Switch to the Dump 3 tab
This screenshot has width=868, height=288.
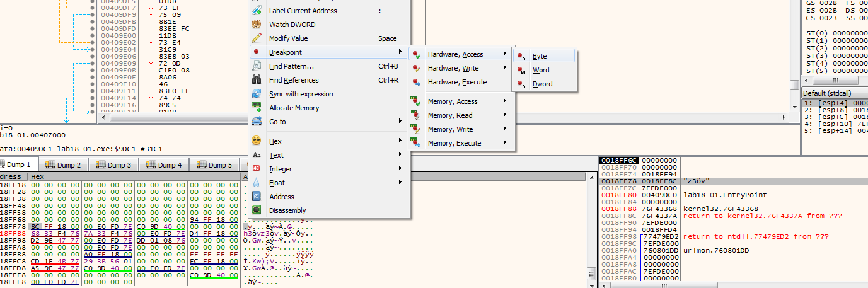click(113, 165)
